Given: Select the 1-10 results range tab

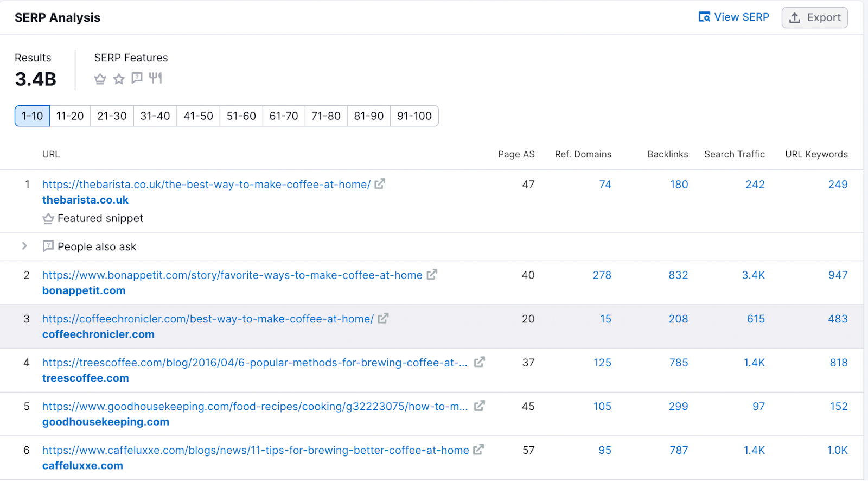Looking at the screenshot, I should point(32,116).
